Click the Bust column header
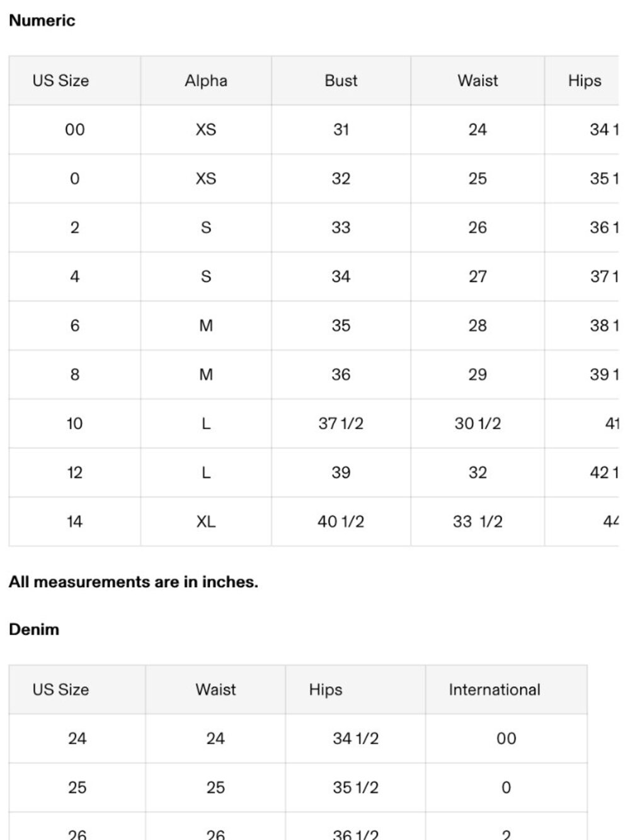This screenshot has width=630, height=840. tap(341, 81)
